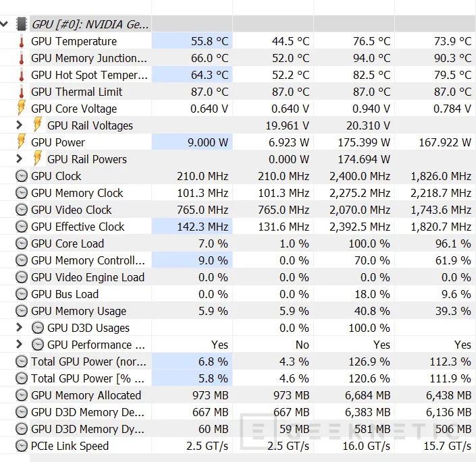Click the GPU chip icon in header
The image size is (476, 462).
(x=22, y=24)
